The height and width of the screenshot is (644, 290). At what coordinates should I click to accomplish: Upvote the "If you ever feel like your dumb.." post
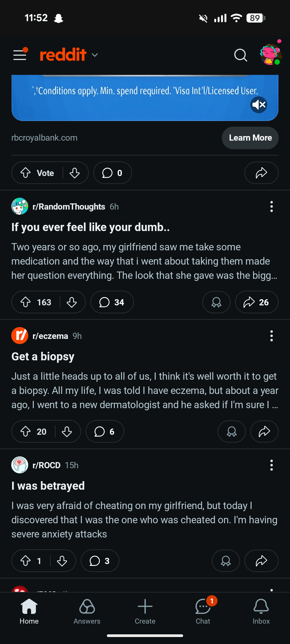pos(26,302)
